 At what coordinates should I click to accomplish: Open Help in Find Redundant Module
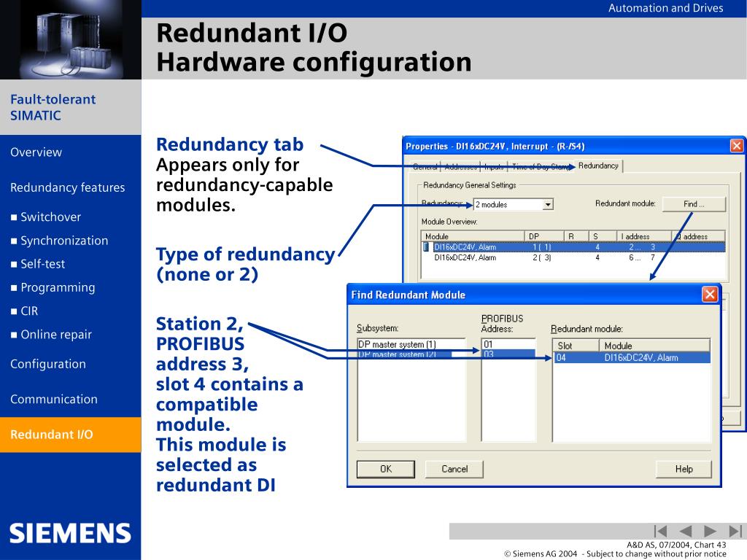click(684, 469)
